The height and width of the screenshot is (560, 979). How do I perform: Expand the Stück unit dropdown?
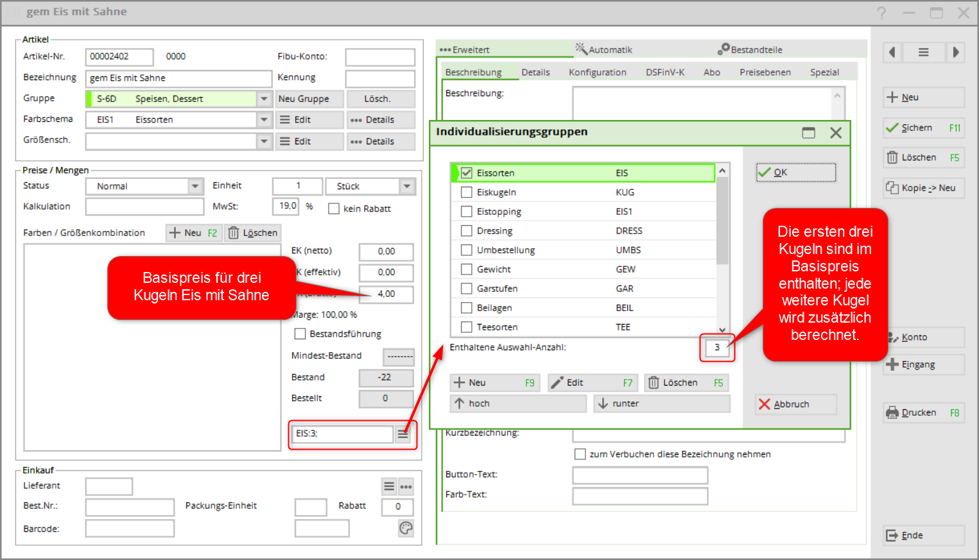click(x=407, y=186)
